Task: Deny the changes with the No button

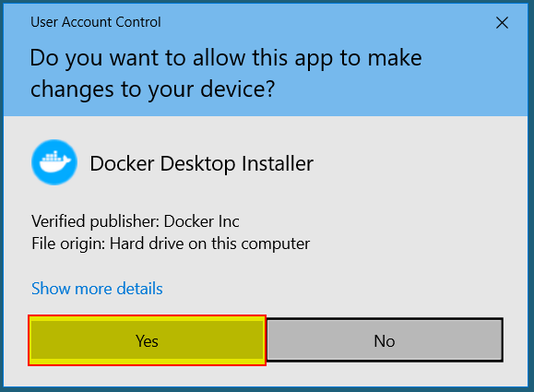Action: pos(385,340)
